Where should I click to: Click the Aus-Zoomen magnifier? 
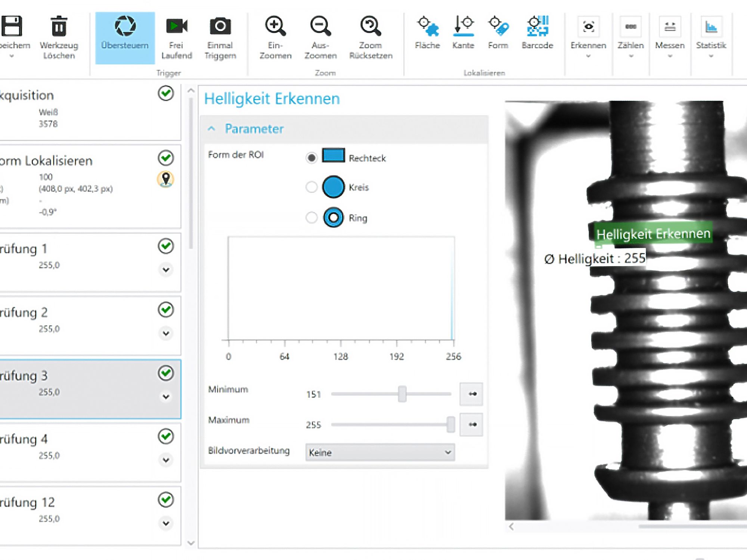(320, 26)
